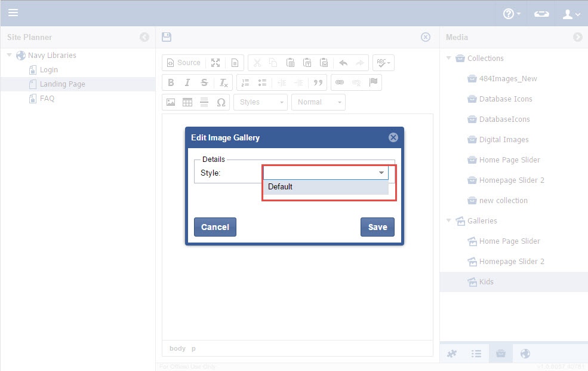Insert a table using the toolbar icon
The height and width of the screenshot is (371, 588).
[187, 102]
